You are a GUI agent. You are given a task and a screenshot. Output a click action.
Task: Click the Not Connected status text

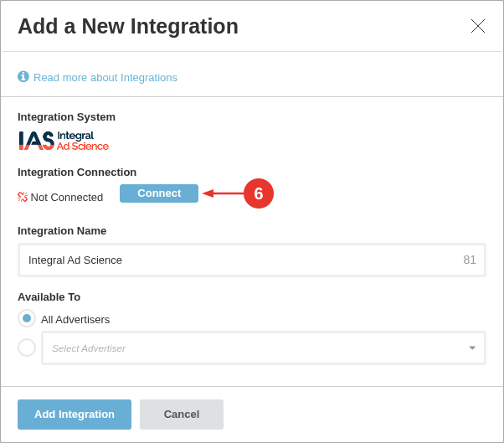point(67,197)
